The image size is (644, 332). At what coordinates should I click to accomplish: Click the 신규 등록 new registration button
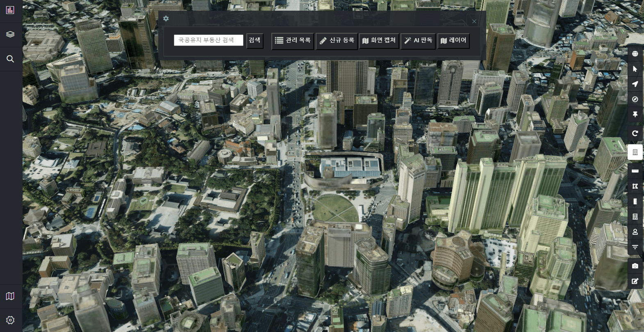[337, 41]
